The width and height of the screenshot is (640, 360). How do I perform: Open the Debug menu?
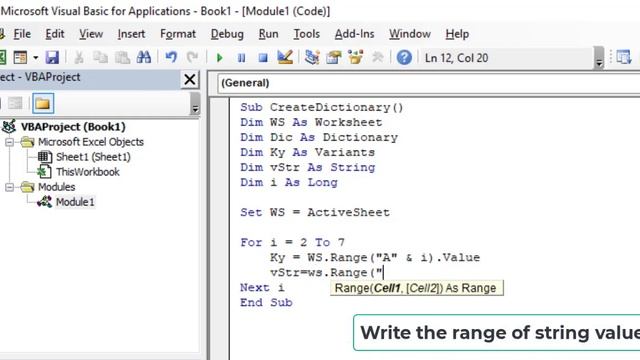tap(227, 34)
